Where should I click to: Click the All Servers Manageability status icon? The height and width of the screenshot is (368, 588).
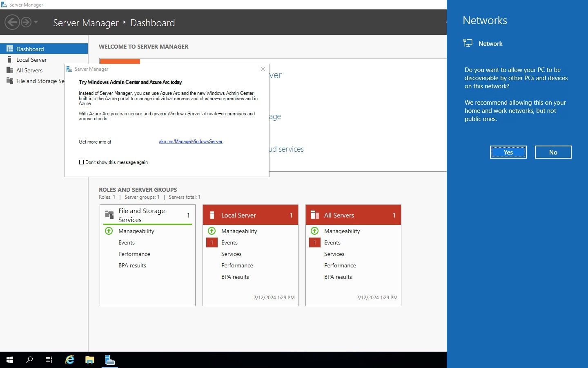click(x=314, y=231)
